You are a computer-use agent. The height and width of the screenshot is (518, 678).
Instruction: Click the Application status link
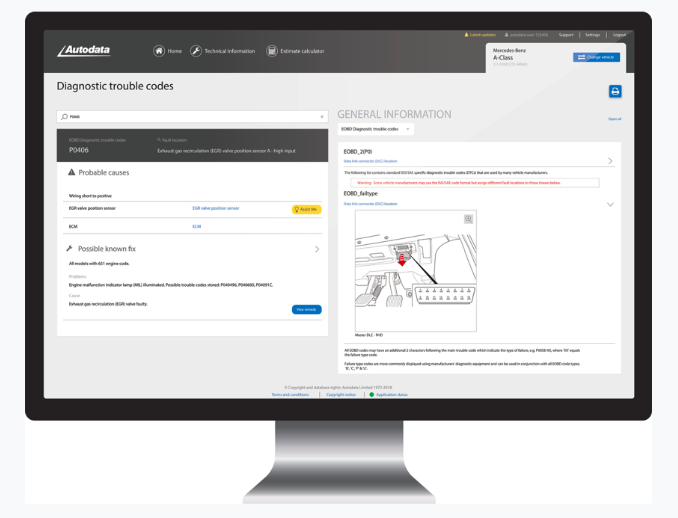(392, 394)
